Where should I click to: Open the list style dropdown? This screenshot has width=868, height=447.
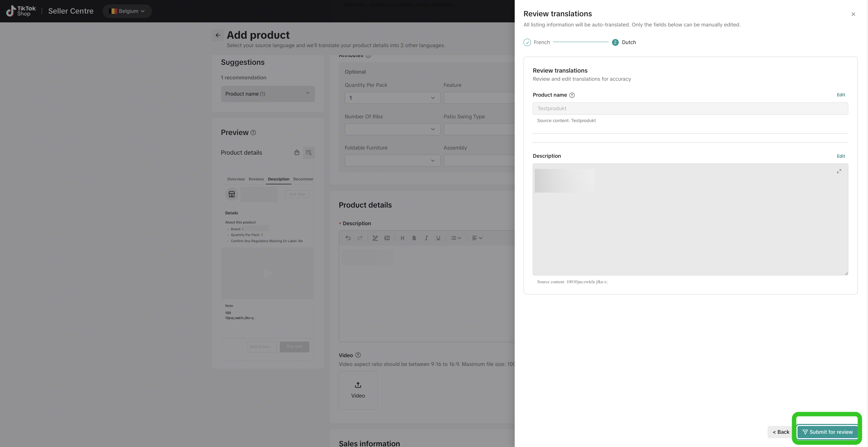pyautogui.click(x=456, y=238)
